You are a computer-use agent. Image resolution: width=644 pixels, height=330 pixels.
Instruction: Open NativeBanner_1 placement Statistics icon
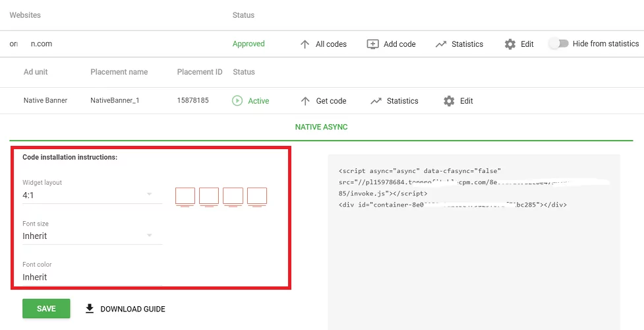(376, 101)
